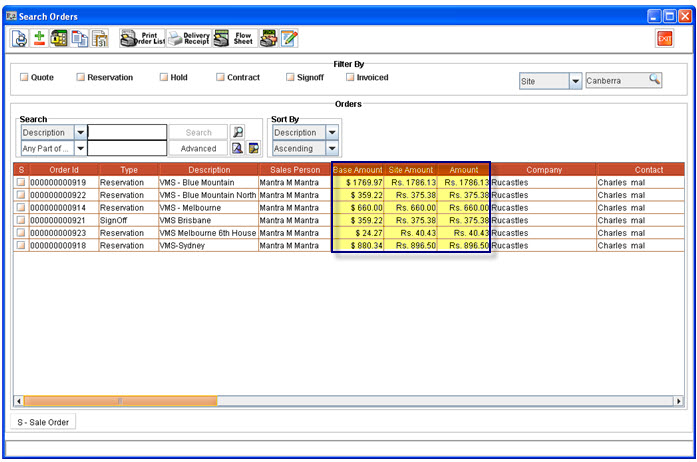Screen dimensions: 697x462
Task: Click the Advanced search button
Action: 198,148
